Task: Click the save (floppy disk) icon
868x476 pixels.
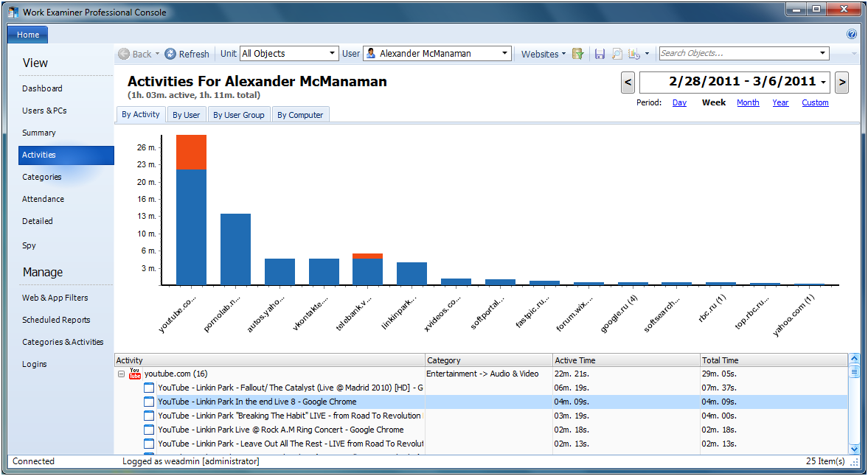Action: pyautogui.click(x=600, y=54)
